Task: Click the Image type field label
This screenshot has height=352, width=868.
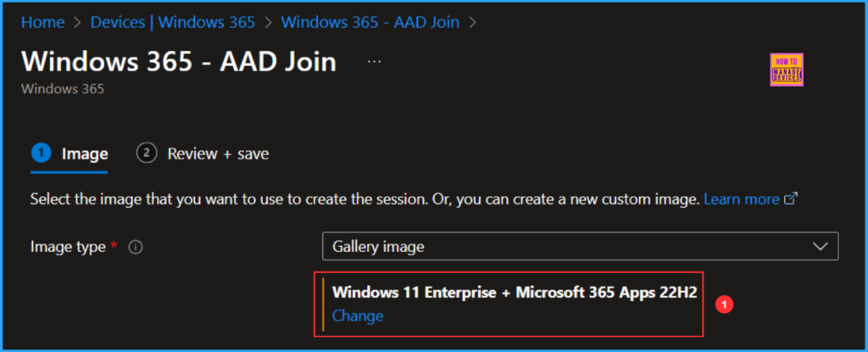Action: click(x=68, y=247)
